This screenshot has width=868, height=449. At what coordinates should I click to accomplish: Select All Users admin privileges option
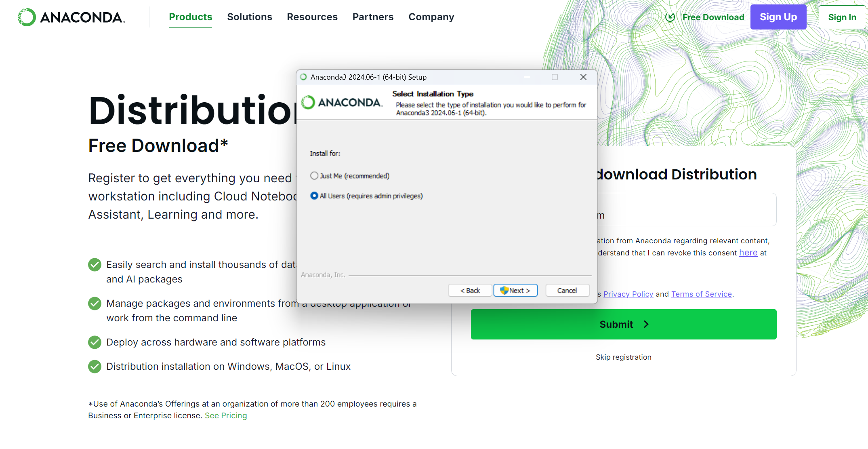point(314,196)
